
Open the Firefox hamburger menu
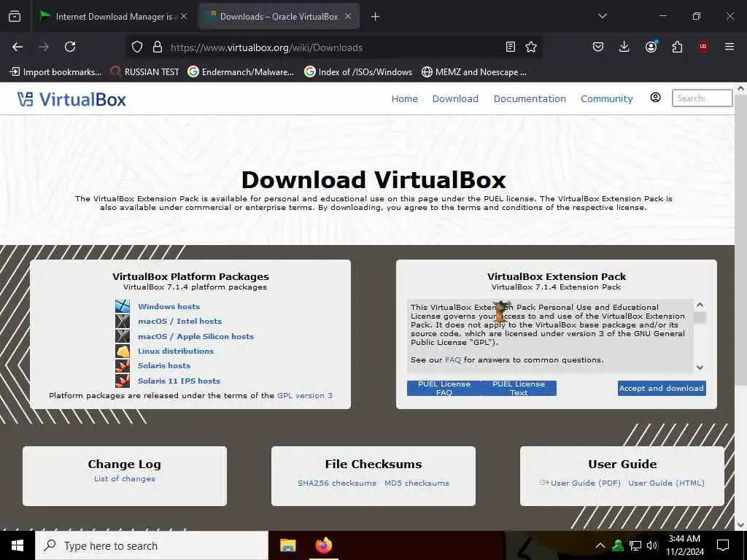pyautogui.click(x=729, y=47)
